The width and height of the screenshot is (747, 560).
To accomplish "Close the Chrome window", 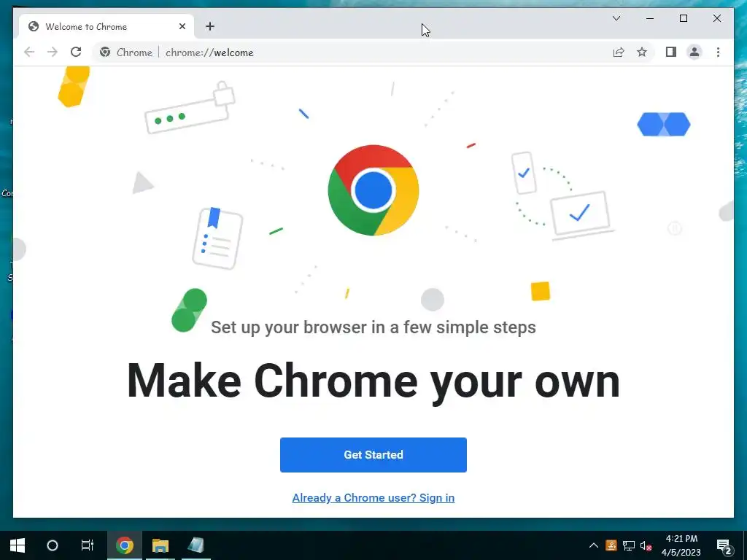I will click(x=716, y=18).
